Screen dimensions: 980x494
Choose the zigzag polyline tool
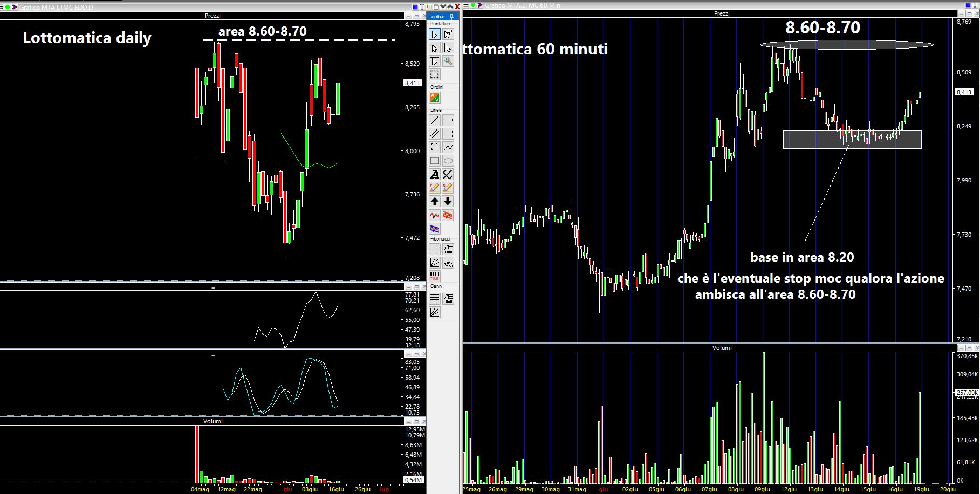448,147
